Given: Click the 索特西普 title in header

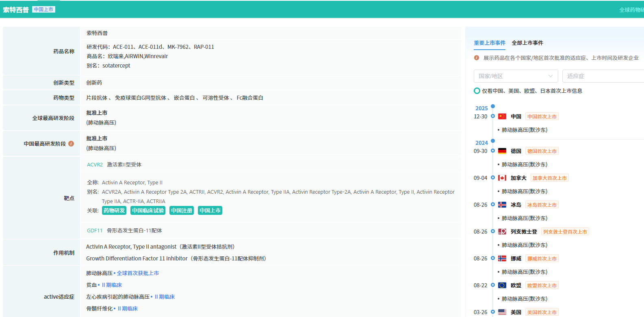Looking at the screenshot, I should click(16, 10).
